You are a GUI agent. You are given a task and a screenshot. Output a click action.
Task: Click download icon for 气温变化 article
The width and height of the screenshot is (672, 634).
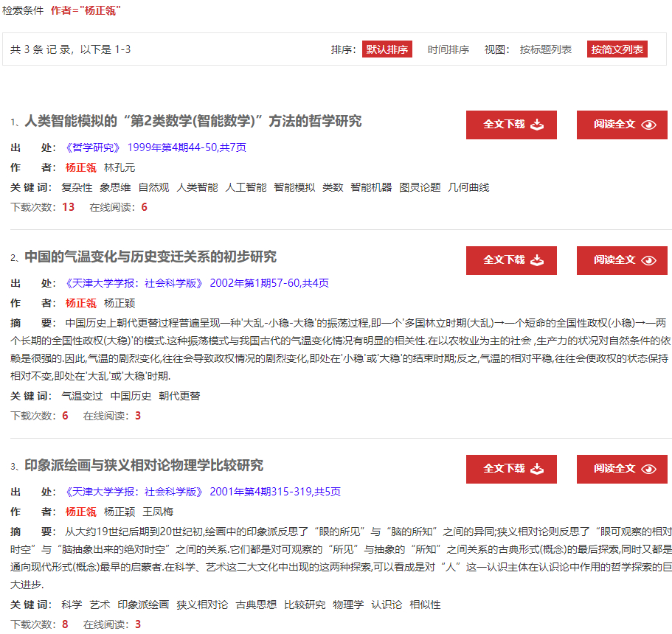[537, 260]
